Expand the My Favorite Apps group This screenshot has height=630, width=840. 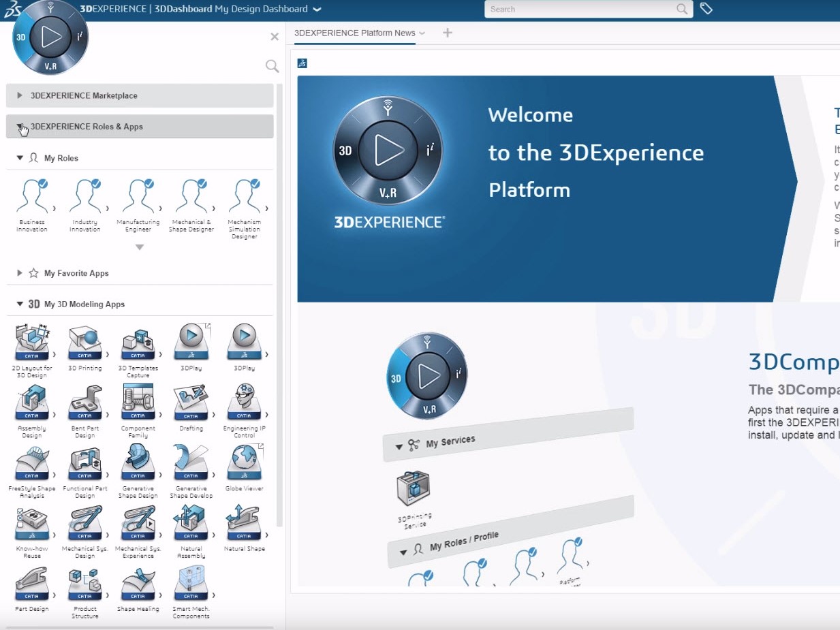(20, 273)
